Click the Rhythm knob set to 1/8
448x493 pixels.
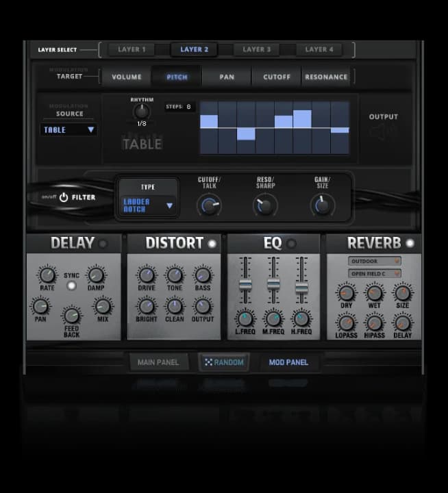(x=141, y=111)
